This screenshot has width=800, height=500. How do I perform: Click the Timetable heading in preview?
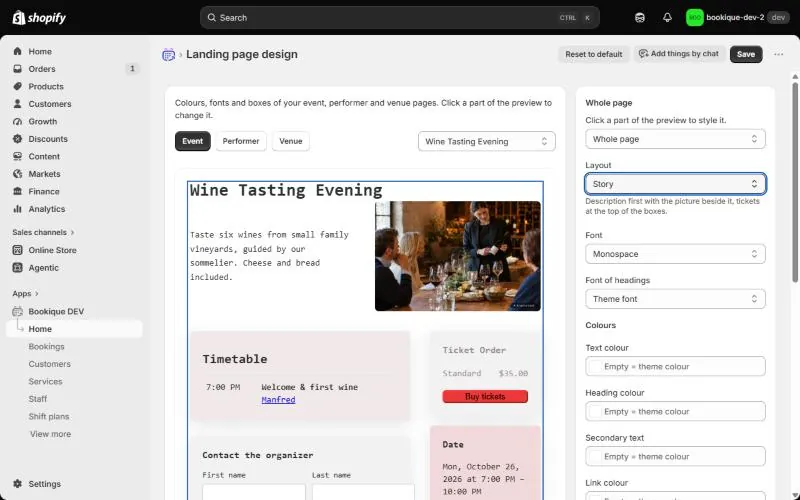235,359
